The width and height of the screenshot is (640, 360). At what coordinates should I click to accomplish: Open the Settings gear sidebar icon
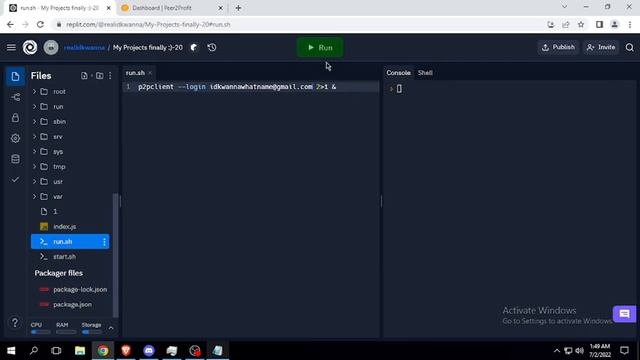tap(15, 138)
